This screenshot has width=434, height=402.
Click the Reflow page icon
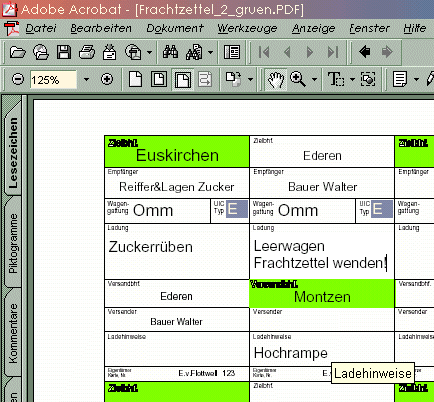tap(205, 79)
